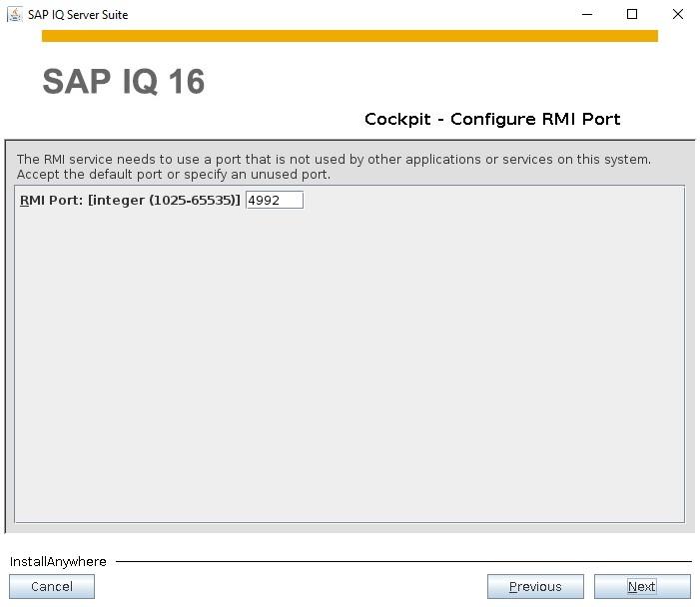Close the SAP IQ Server Suite window
Screen dimensions: 700x607
(x=678, y=14)
